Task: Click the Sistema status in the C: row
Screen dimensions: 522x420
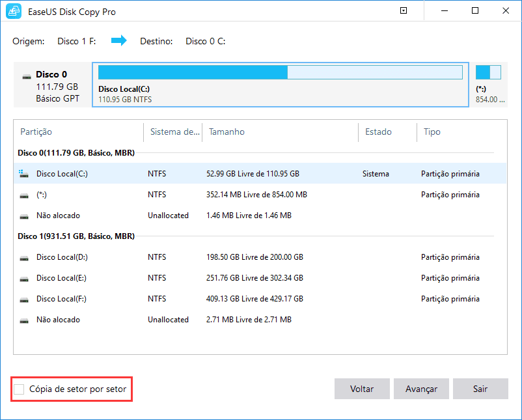Action: click(376, 173)
